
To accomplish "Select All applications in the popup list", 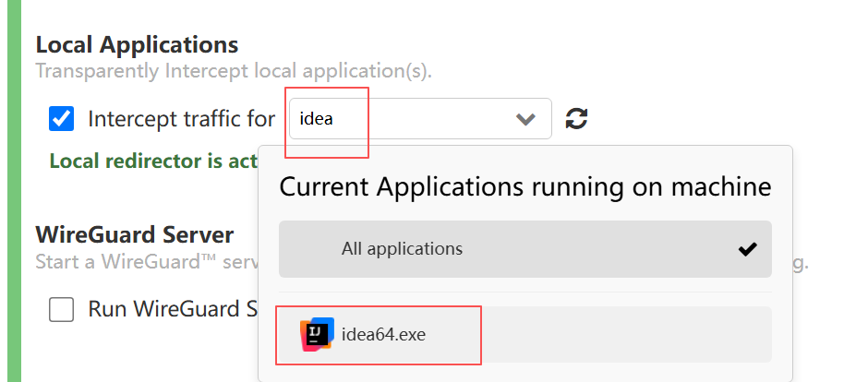I will [x=524, y=249].
